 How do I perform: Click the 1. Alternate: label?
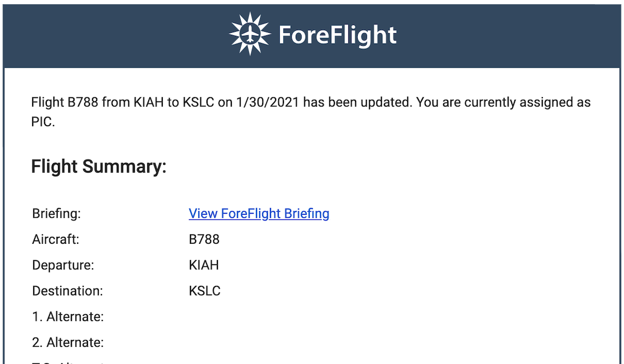pos(68,317)
